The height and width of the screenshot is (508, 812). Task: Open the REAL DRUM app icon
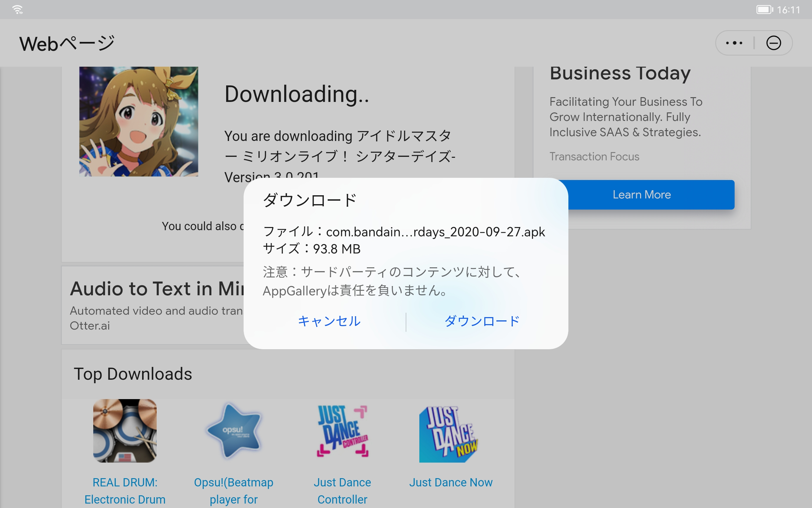pos(125,431)
